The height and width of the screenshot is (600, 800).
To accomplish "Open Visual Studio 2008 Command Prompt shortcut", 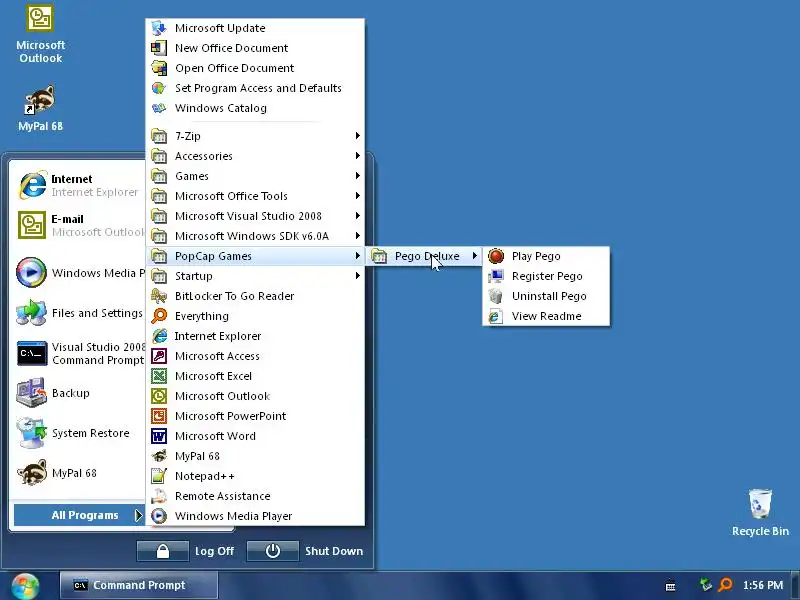I will tap(79, 354).
